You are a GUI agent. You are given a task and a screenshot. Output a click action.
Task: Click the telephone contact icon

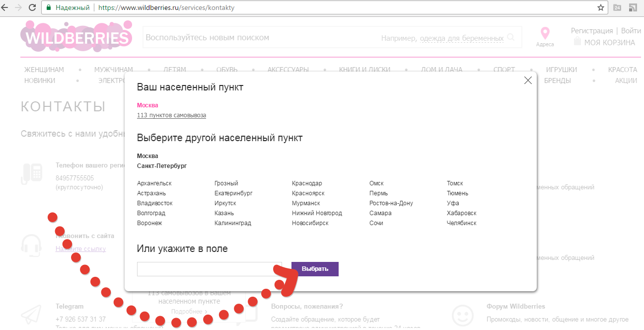pos(32,174)
